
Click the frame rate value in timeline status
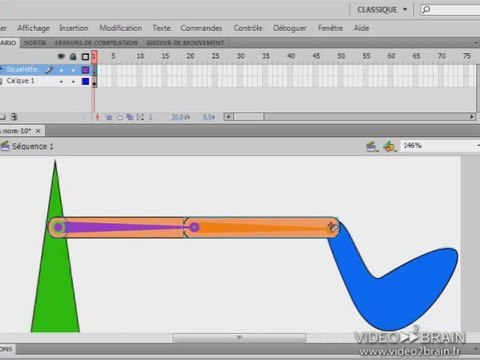click(x=180, y=117)
